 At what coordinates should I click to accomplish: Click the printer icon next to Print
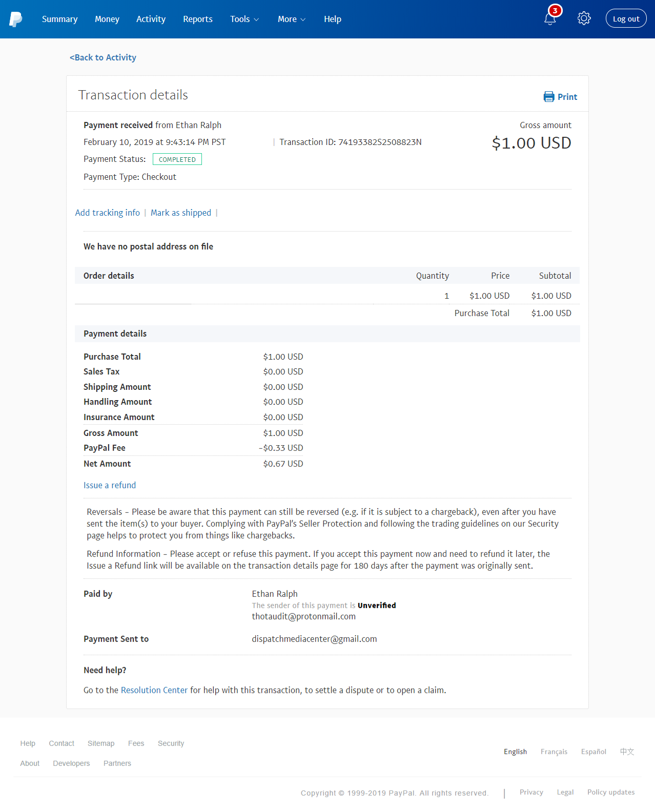click(x=549, y=97)
